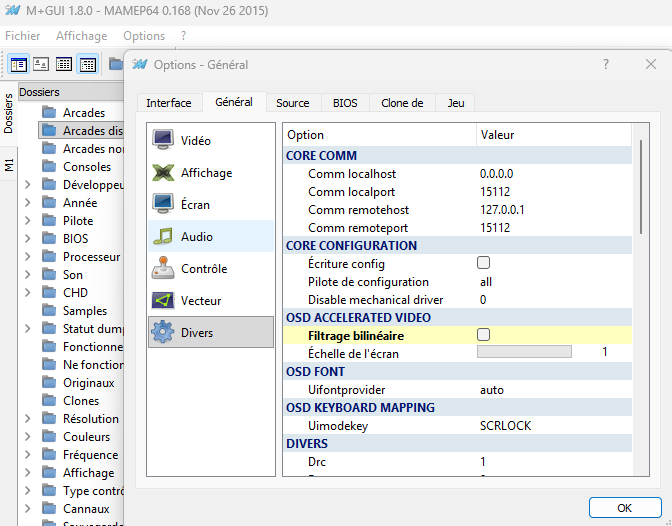The height and width of the screenshot is (526, 672).
Task: Expand the Année folder tree node
Action: [27, 203]
